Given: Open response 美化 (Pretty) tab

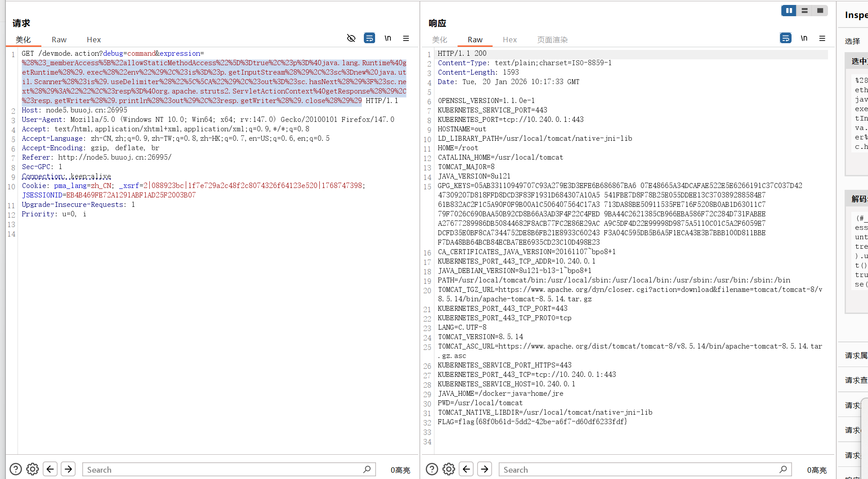Looking at the screenshot, I should (x=439, y=40).
